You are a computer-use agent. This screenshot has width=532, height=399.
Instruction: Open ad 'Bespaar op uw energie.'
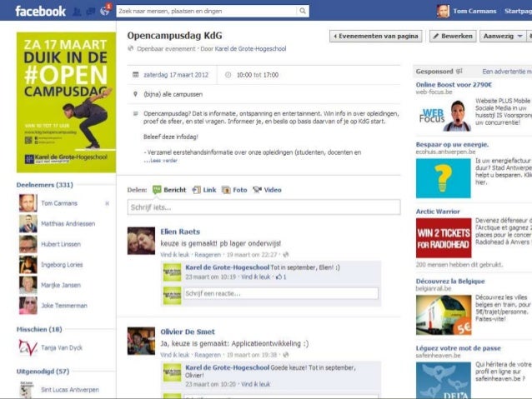[x=452, y=144]
